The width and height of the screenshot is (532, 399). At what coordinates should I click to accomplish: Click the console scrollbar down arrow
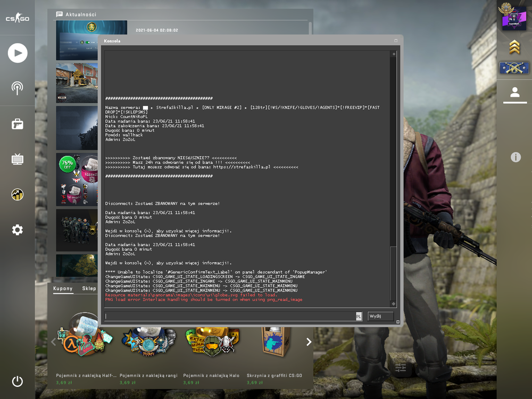(394, 304)
